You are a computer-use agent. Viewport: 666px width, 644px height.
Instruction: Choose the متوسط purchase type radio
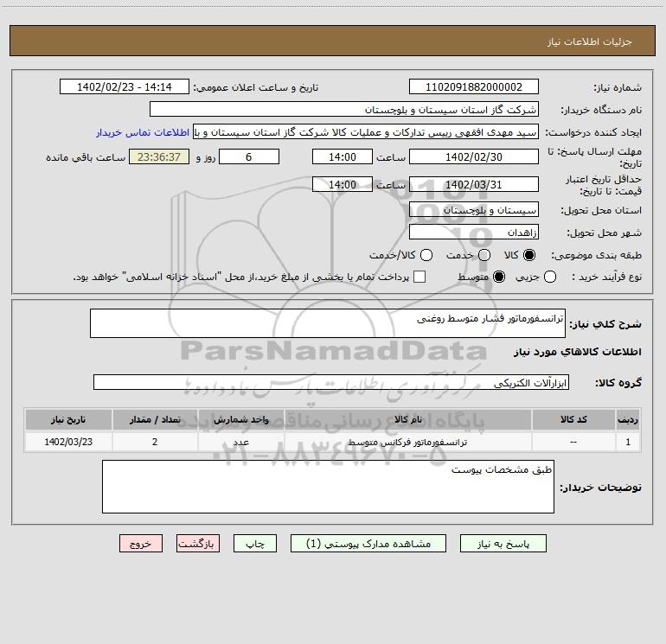pyautogui.click(x=499, y=277)
